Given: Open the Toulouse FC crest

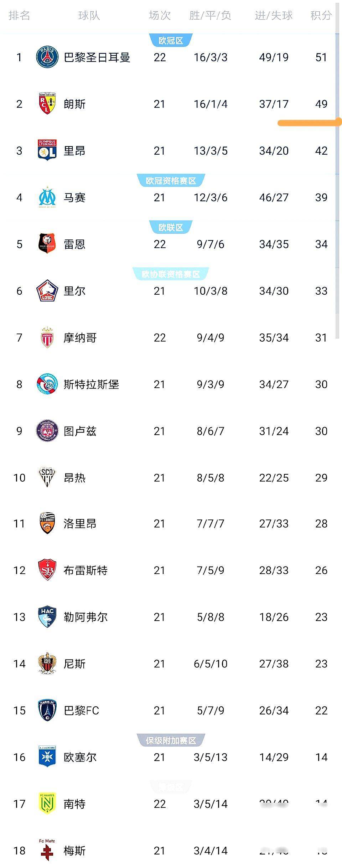Looking at the screenshot, I should (47, 431).
